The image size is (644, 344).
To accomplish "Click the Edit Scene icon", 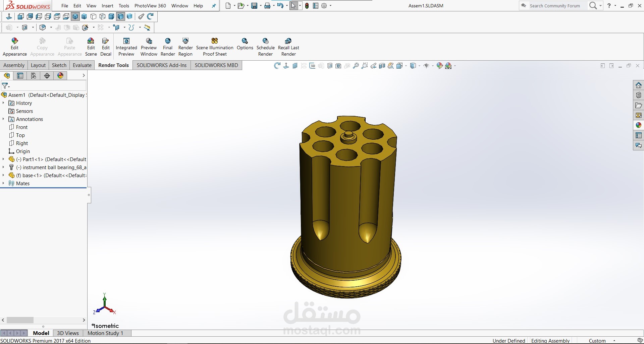I will pos(91,47).
